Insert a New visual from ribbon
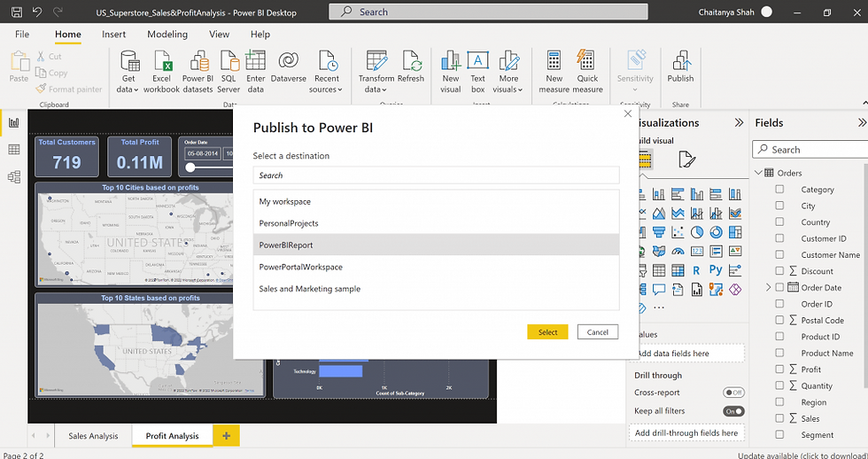The height and width of the screenshot is (459, 868). coord(451,72)
